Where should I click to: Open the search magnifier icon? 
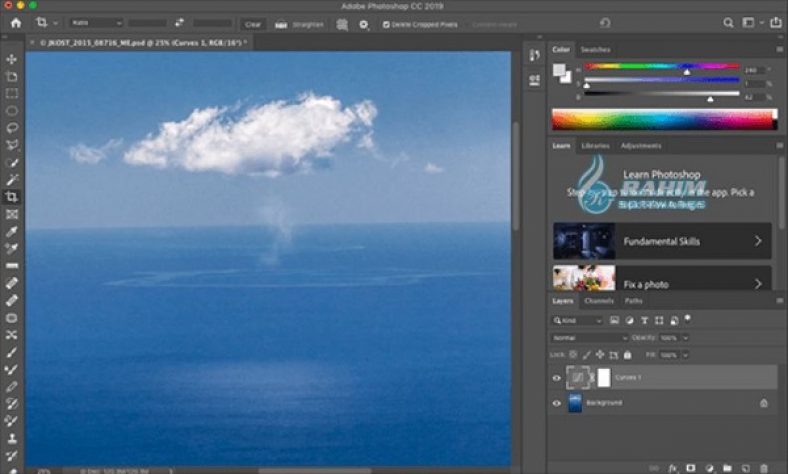(728, 23)
